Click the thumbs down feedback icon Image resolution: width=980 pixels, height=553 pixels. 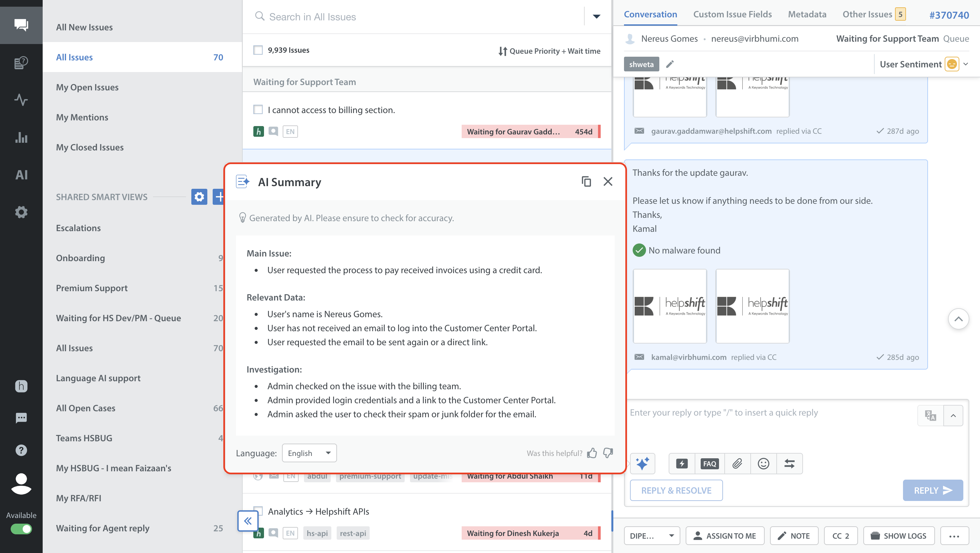click(x=608, y=453)
